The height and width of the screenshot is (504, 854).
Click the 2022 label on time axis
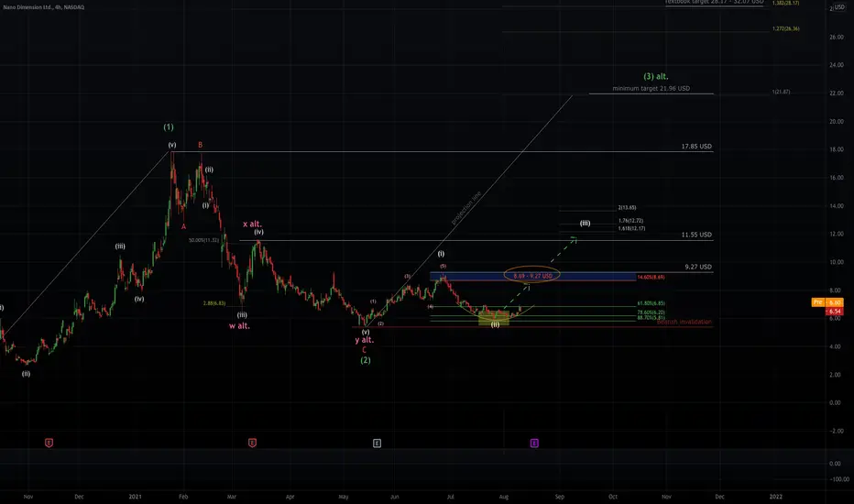pyautogui.click(x=775, y=497)
